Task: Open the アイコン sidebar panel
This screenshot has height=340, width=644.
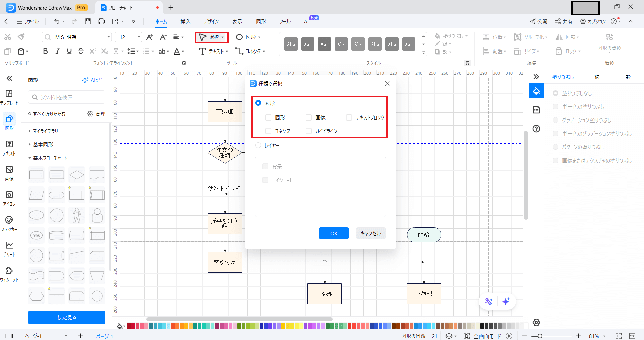Action: [x=9, y=199]
